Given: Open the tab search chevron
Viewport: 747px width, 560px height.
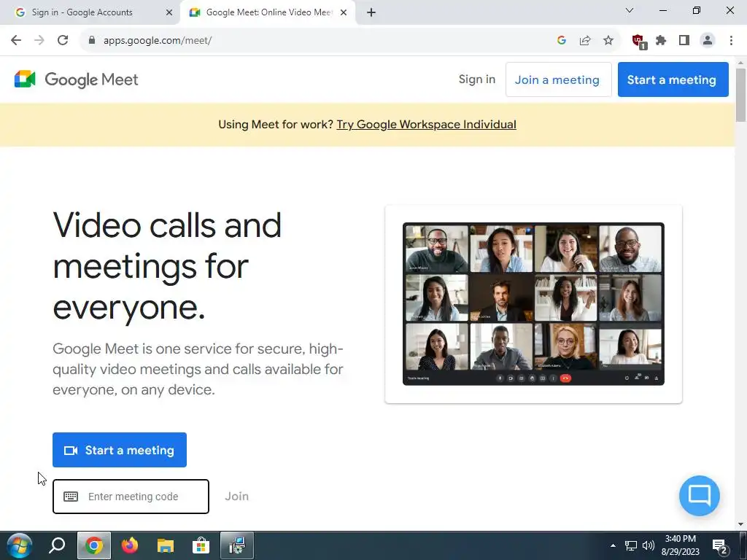Looking at the screenshot, I should point(630,10).
